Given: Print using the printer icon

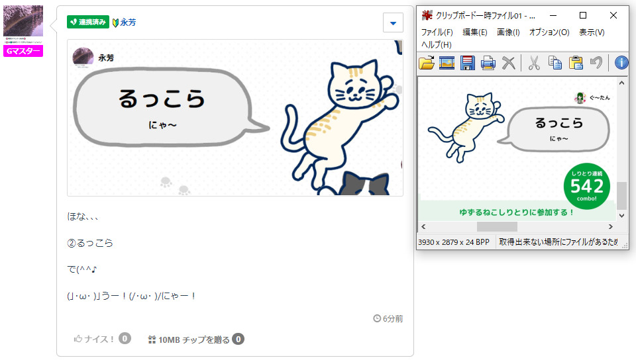Looking at the screenshot, I should click(x=488, y=63).
